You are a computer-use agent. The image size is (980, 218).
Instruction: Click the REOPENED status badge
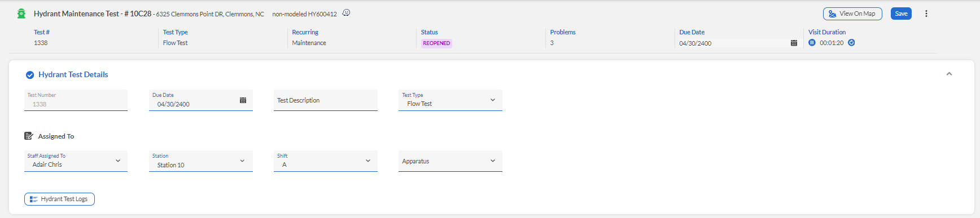[436, 43]
